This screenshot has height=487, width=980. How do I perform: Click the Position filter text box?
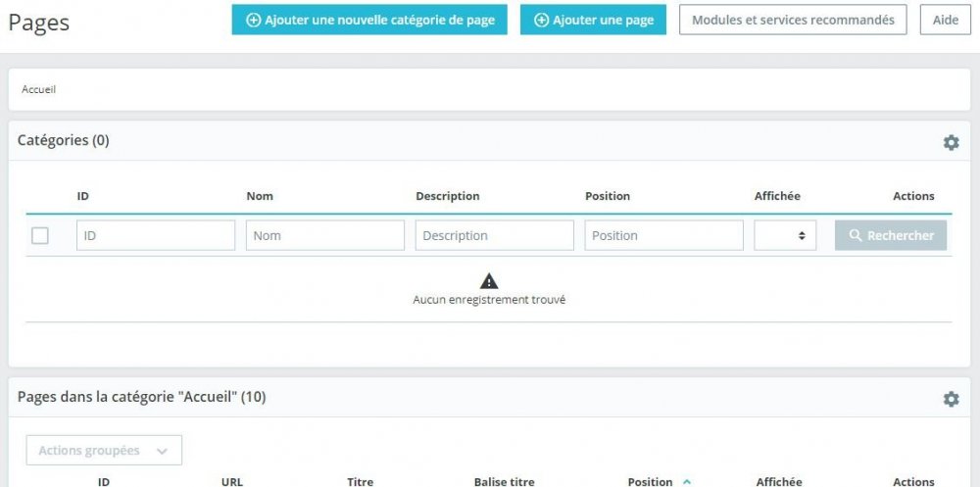(x=663, y=235)
